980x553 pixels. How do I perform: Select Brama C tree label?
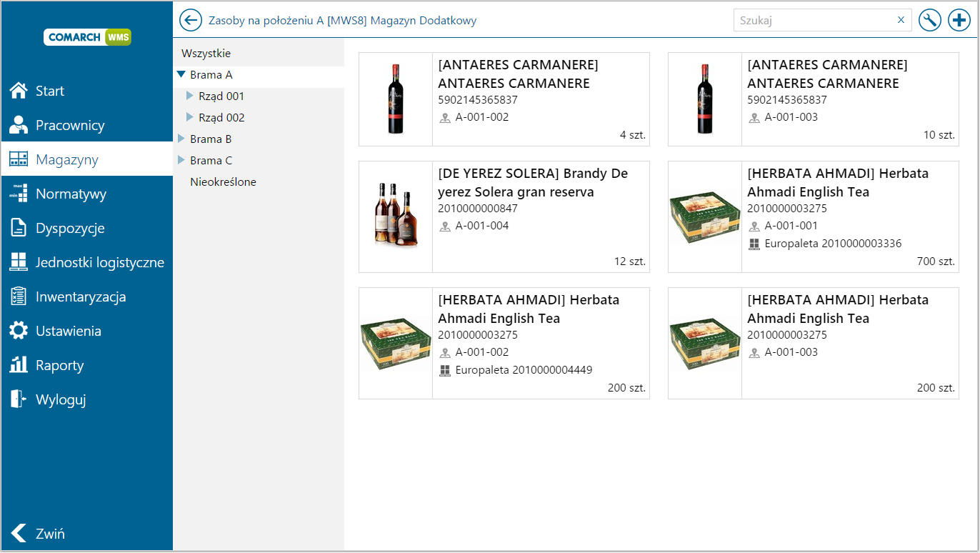coord(211,160)
